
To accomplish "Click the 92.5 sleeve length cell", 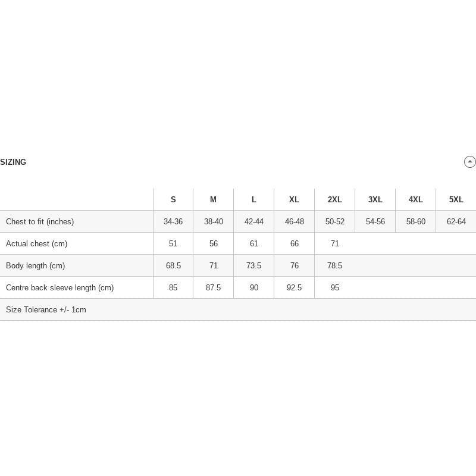I will [x=294, y=287].
